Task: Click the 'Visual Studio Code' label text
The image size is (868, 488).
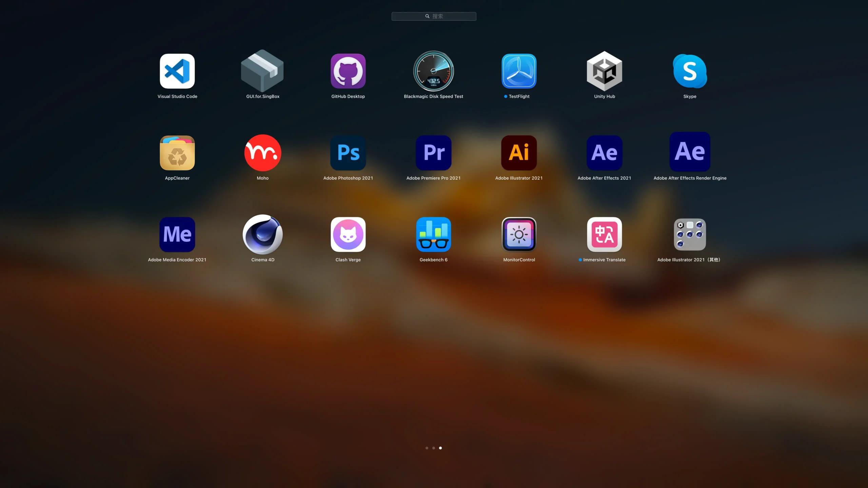Action: pyautogui.click(x=177, y=97)
